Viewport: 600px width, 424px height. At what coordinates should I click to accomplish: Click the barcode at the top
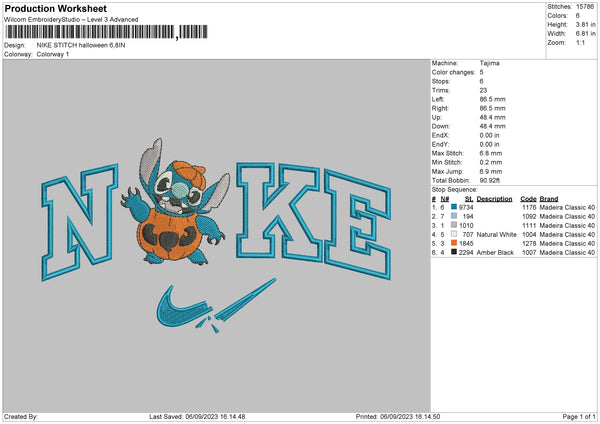pos(106,32)
